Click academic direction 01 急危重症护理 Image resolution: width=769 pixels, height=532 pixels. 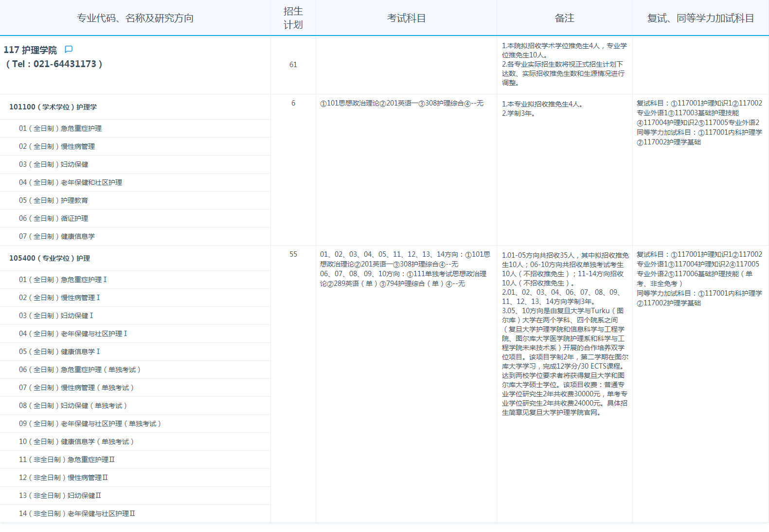(60, 128)
